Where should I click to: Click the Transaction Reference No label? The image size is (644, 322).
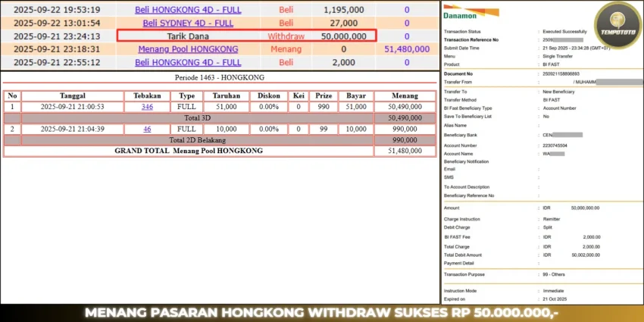(x=471, y=40)
